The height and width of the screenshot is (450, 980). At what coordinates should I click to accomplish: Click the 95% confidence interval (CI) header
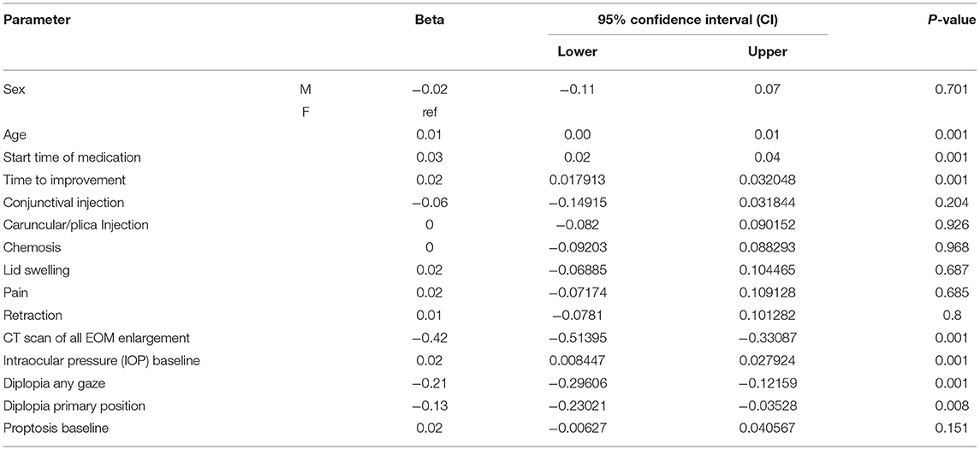688,19
